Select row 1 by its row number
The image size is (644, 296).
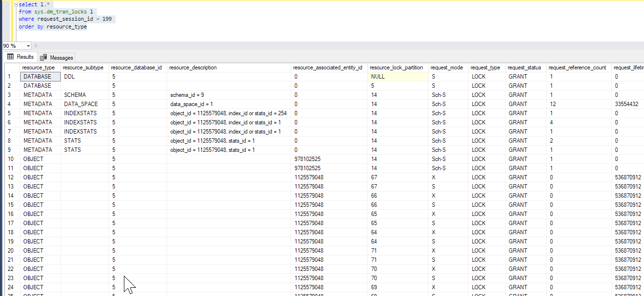point(13,77)
